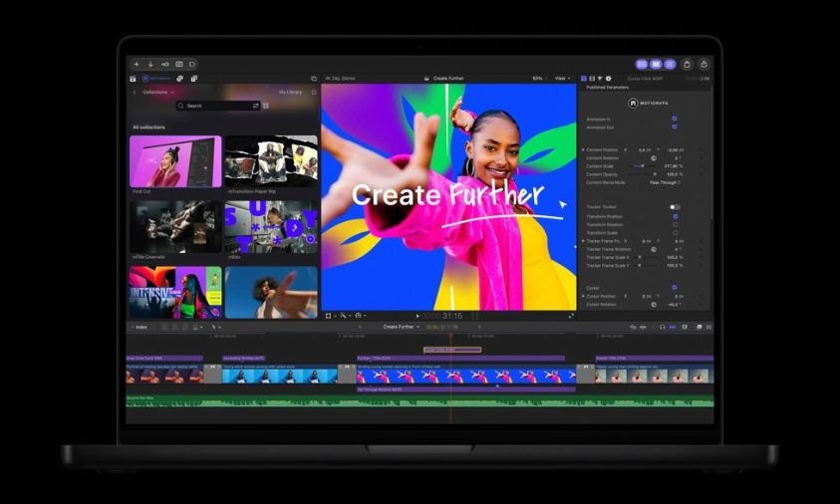840x504 pixels.
Task: Select the green audio clip in timeline
Action: 420,401
